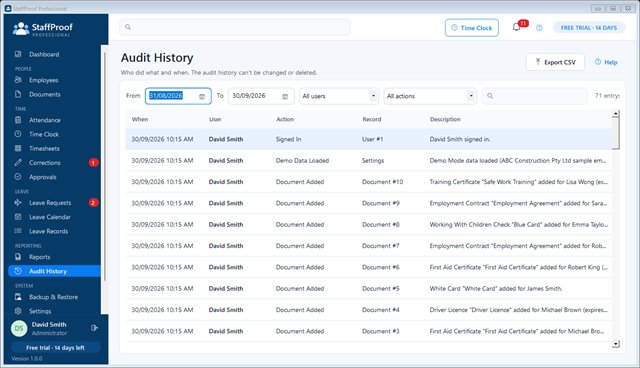The image size is (640, 368).
Task: Click the Document #9 cell
Action: [x=381, y=203]
